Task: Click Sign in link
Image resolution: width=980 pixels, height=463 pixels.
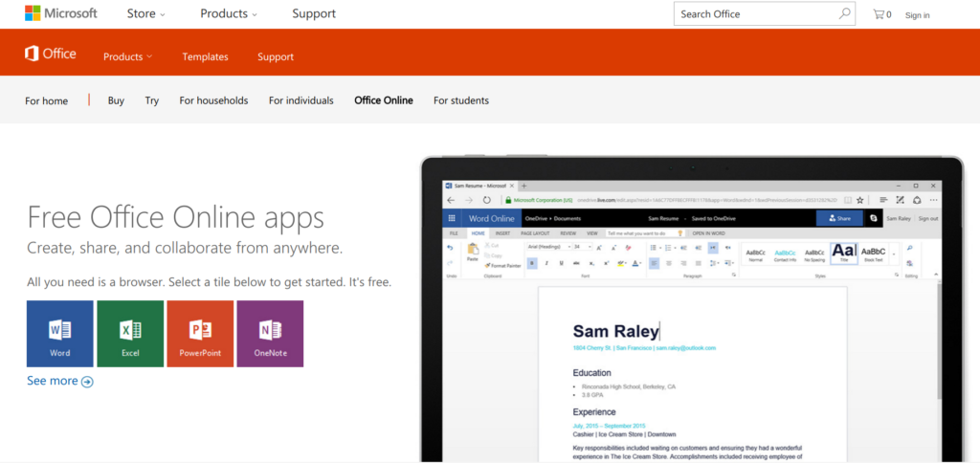Action: point(917,15)
